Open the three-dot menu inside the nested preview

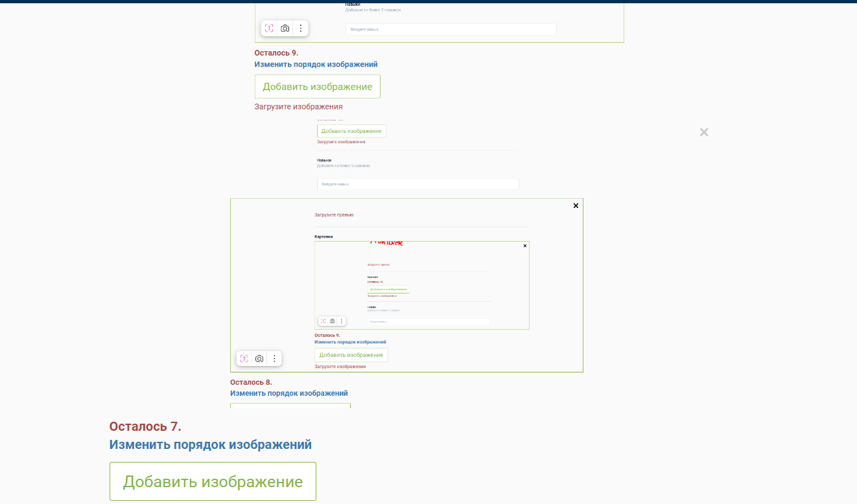click(x=342, y=321)
